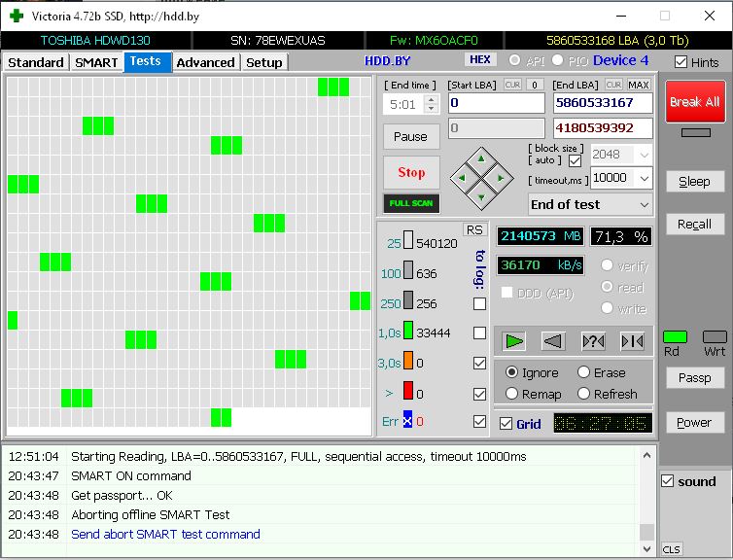Select the Refresh radio option
This screenshot has height=560, width=733.
click(583, 394)
